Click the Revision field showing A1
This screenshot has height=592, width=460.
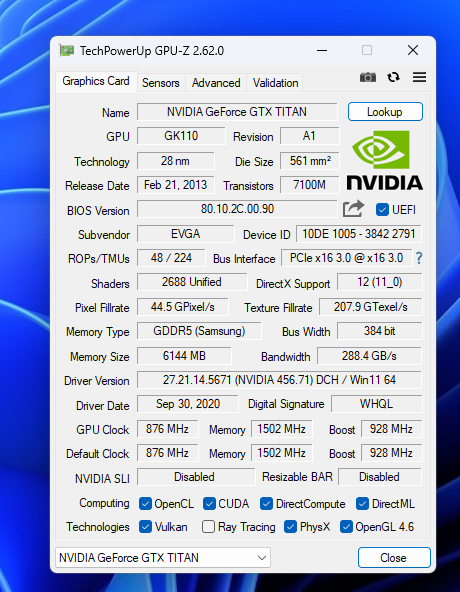tap(309, 136)
